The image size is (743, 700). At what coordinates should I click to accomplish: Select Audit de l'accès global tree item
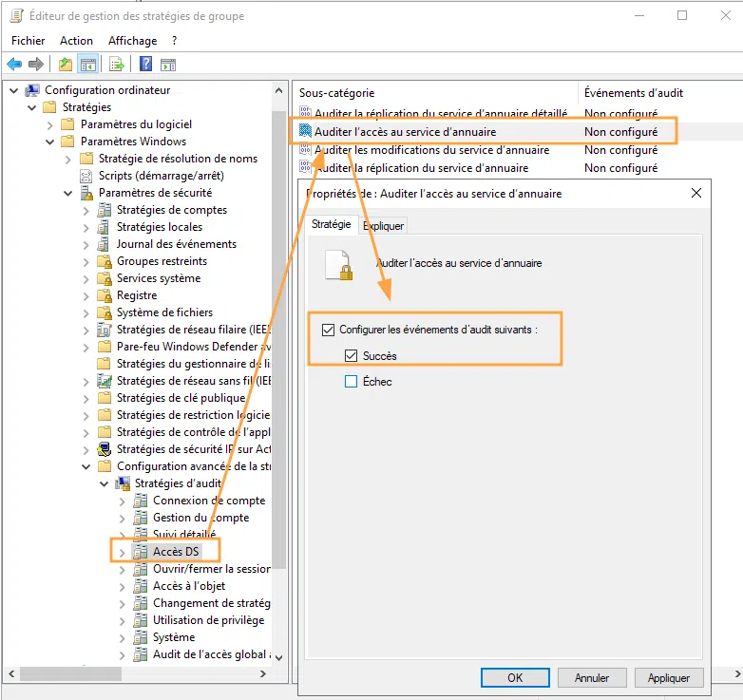tap(212, 654)
